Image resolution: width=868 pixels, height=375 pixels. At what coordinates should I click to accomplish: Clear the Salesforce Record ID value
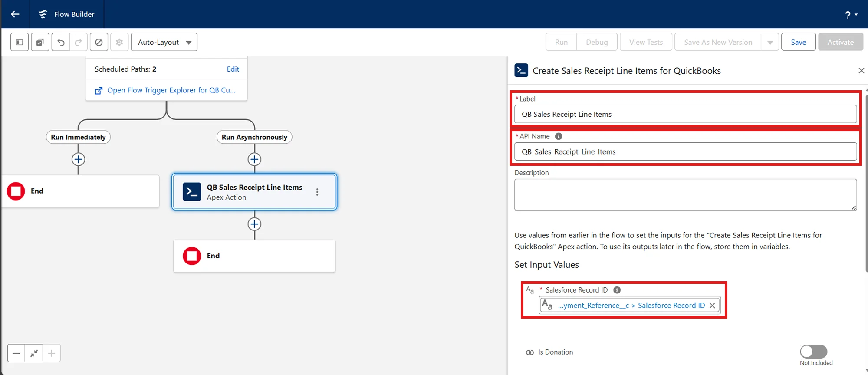(712, 306)
